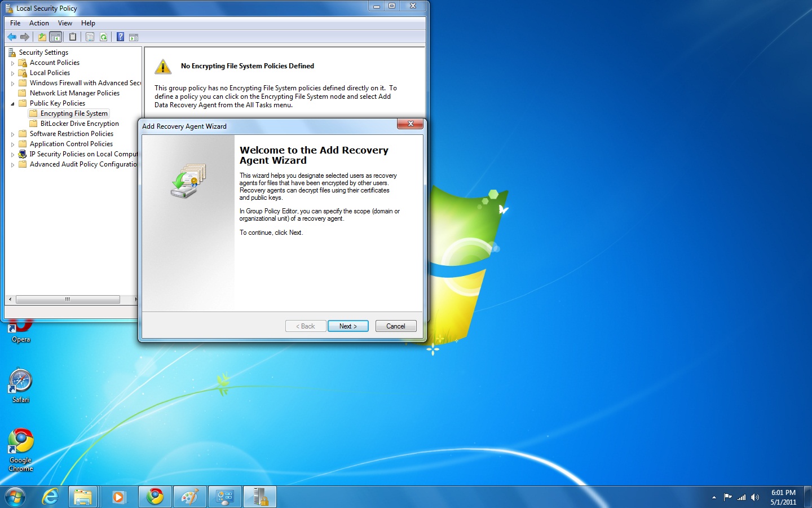Click the disabled Back button in wizard
The width and height of the screenshot is (812, 508).
click(x=306, y=326)
